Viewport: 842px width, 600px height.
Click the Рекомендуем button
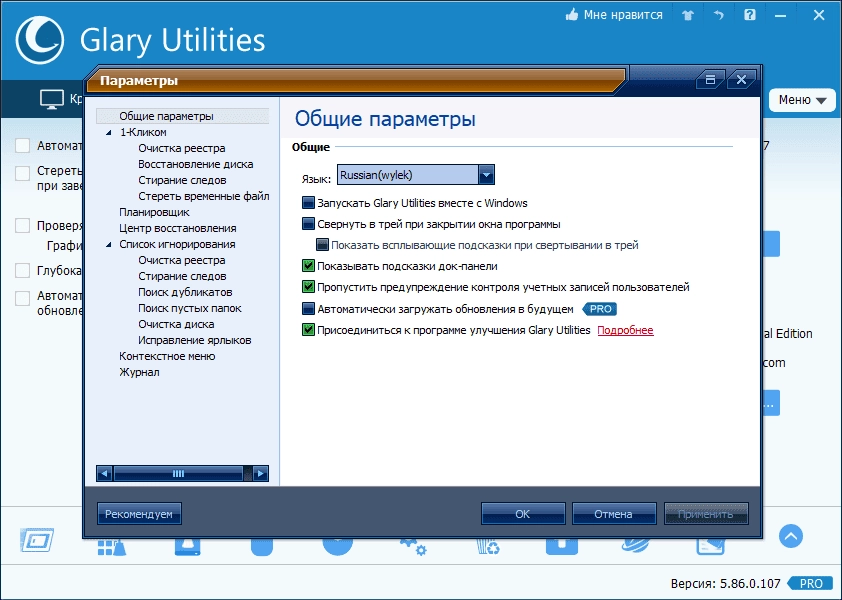click(x=139, y=514)
